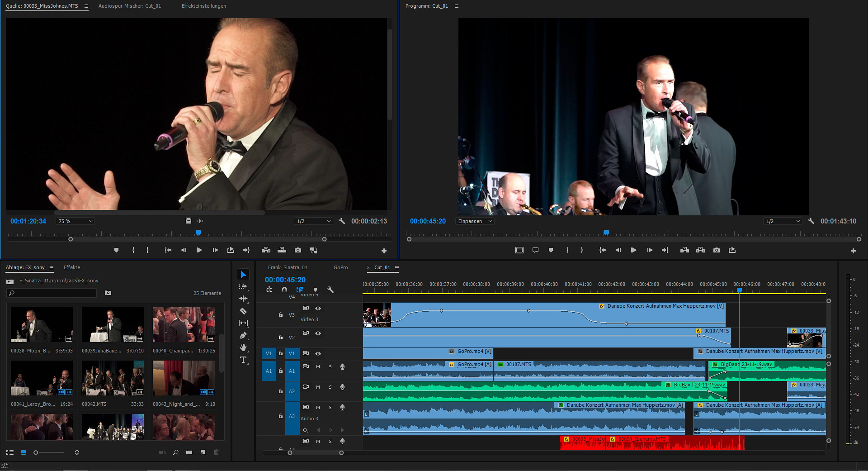Open A3 keyframe display options
The height and width of the screenshot is (471, 868).
(x=306, y=430)
